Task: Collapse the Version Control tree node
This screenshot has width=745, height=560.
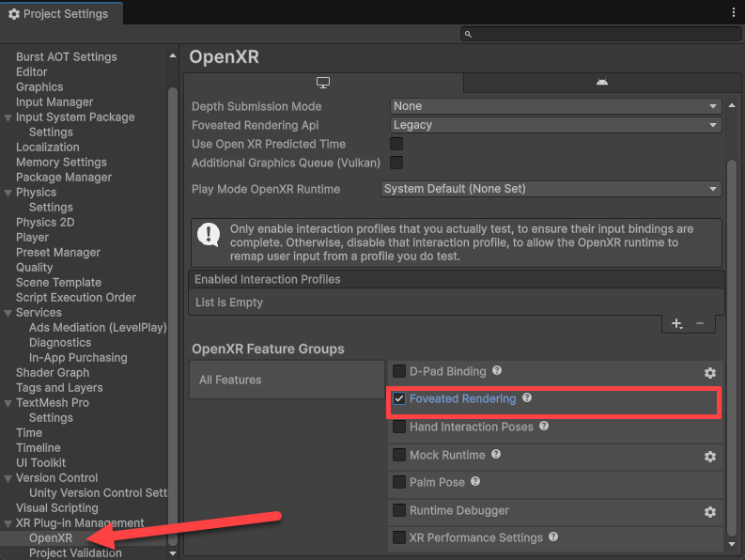Action: point(8,478)
